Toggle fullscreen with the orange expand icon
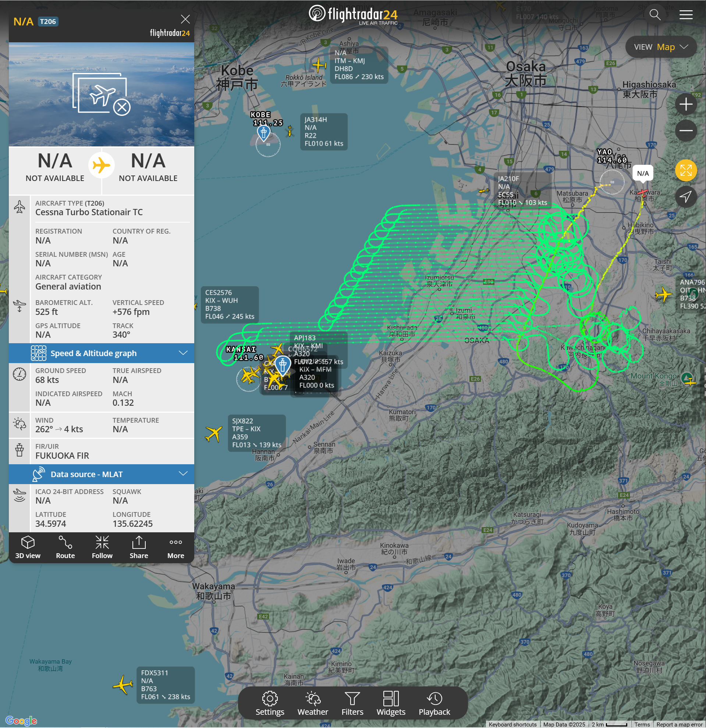This screenshot has height=728, width=706. (685, 170)
